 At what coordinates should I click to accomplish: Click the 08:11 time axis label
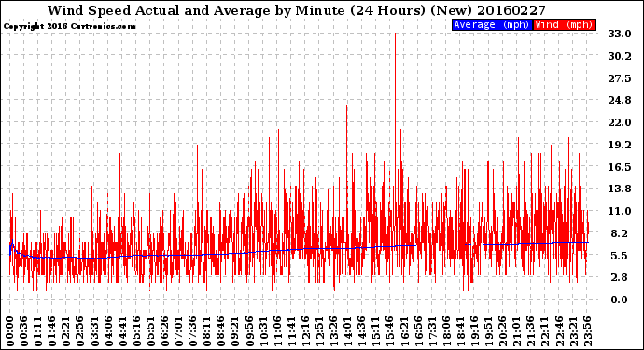[x=207, y=331]
